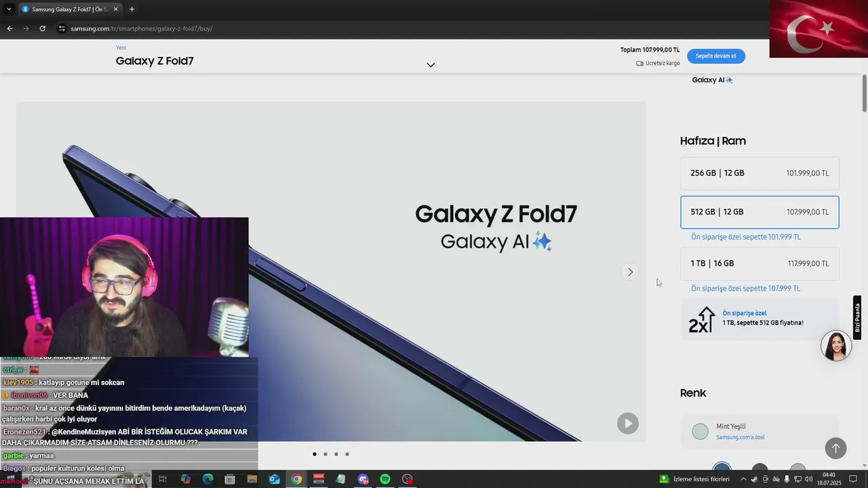Open the Windows notification center
The image size is (868, 488).
853,479
